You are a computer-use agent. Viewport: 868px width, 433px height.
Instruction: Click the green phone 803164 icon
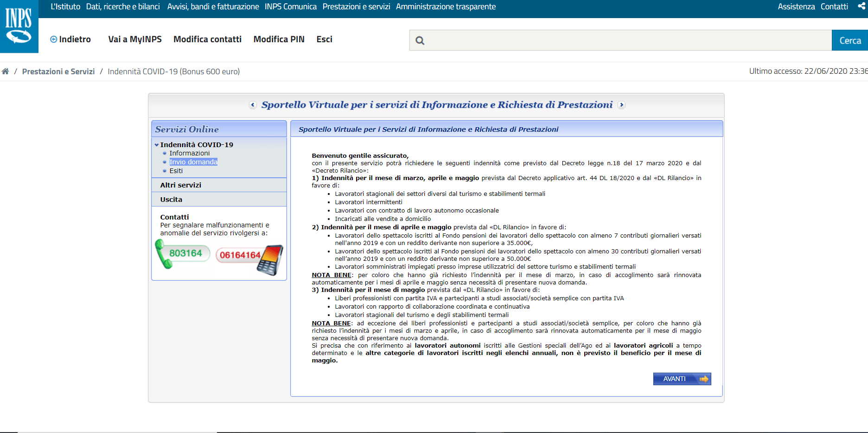[x=183, y=254]
